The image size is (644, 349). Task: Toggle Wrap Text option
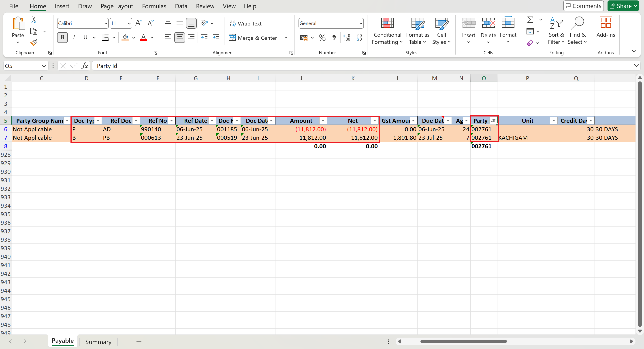(245, 23)
